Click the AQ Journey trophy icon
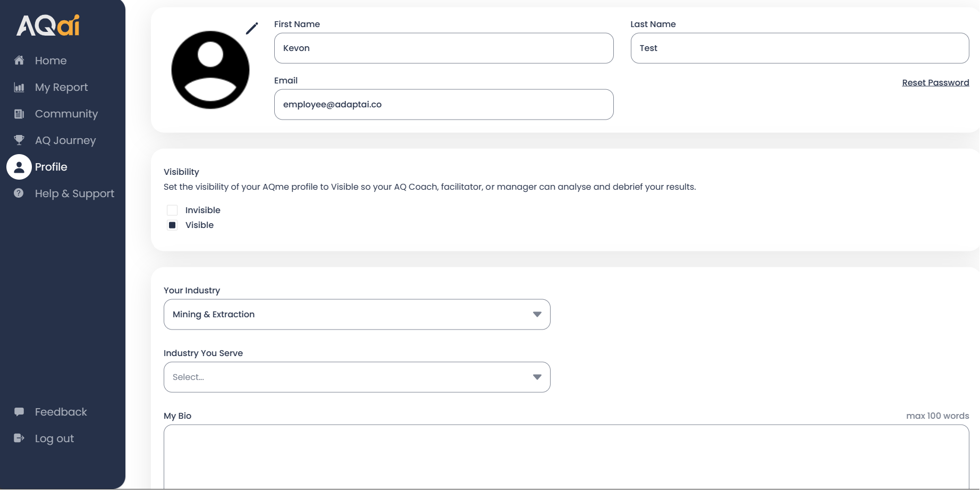This screenshot has width=980, height=490. [19, 140]
